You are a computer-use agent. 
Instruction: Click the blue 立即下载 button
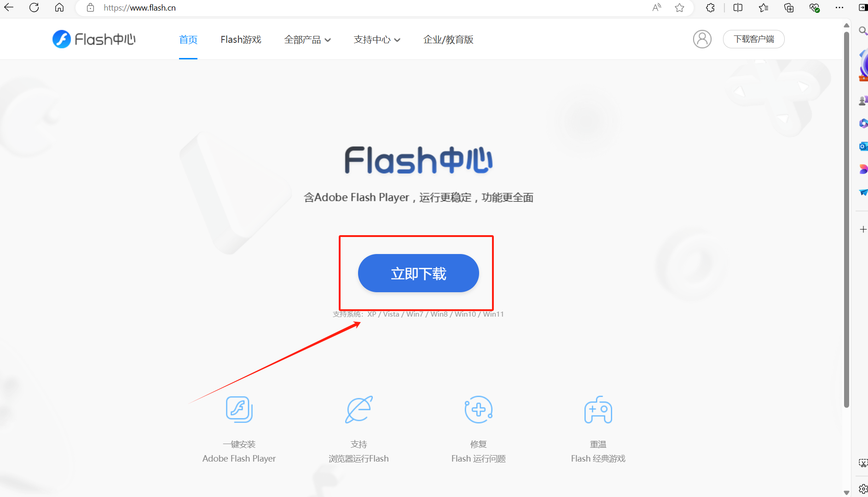tap(418, 273)
